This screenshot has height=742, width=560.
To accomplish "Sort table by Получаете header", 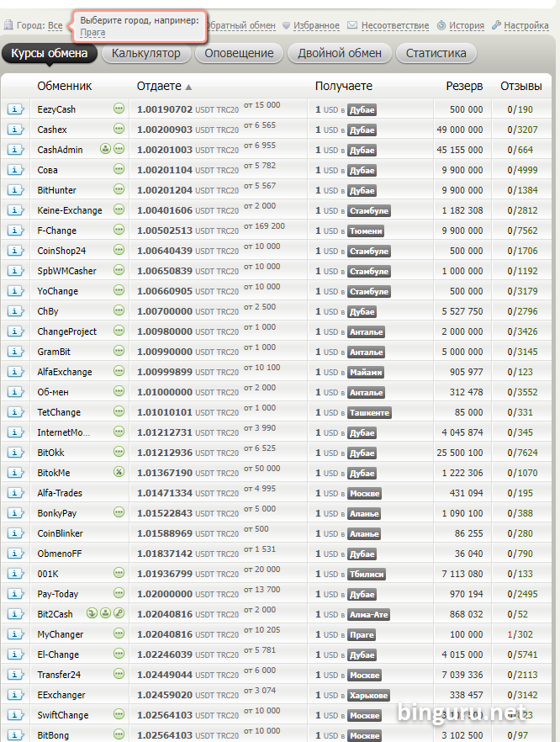I will pyautogui.click(x=344, y=86).
